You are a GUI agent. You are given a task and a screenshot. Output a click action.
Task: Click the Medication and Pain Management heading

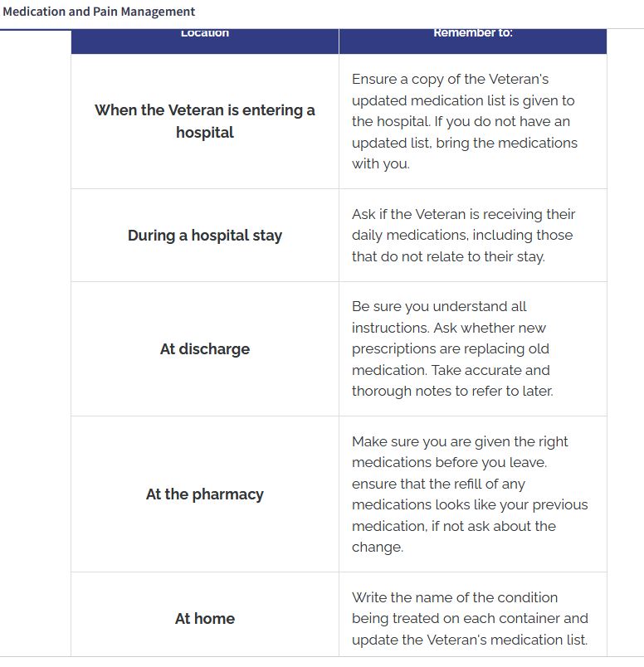[99, 12]
